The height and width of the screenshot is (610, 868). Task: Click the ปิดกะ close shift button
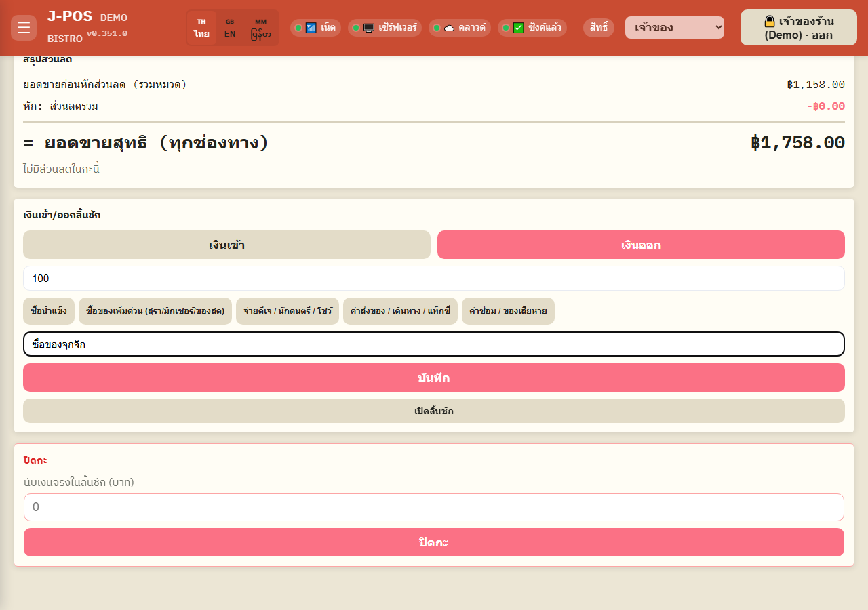click(434, 542)
